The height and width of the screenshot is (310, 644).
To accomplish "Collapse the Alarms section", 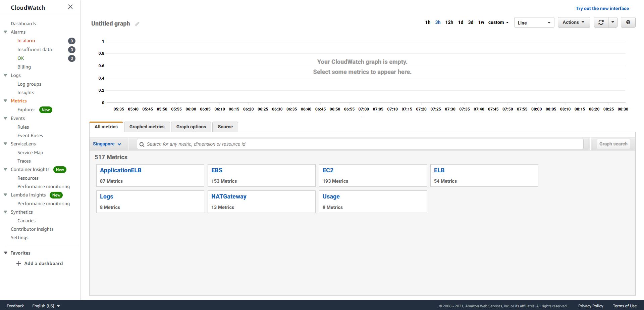I will pos(5,32).
